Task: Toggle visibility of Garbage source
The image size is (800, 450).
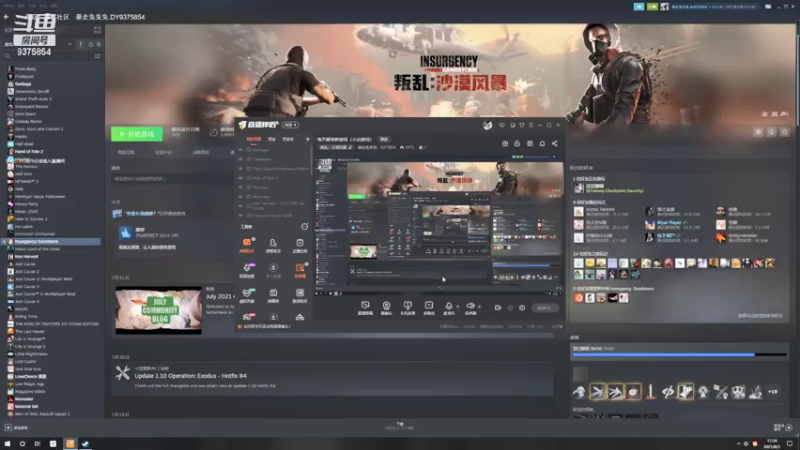Action: point(241,150)
